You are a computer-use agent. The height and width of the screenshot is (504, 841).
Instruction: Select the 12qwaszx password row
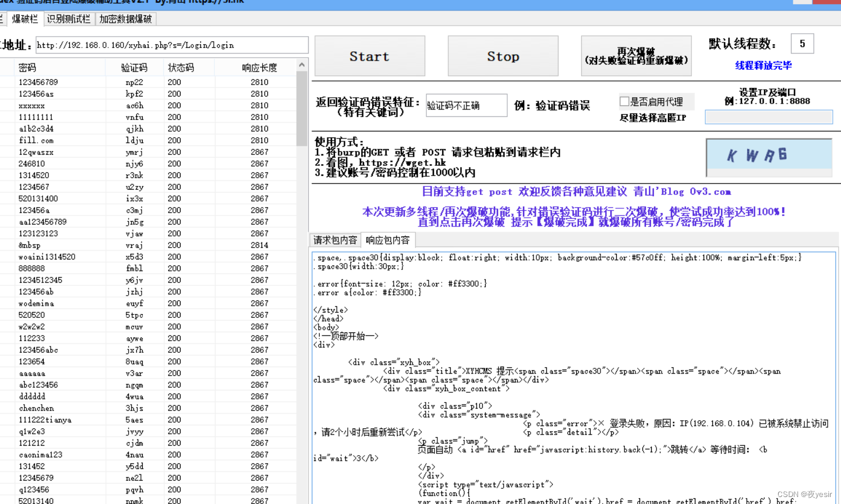click(x=148, y=152)
